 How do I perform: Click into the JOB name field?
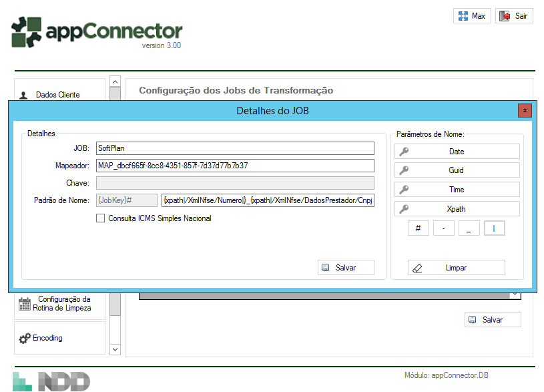(235, 148)
